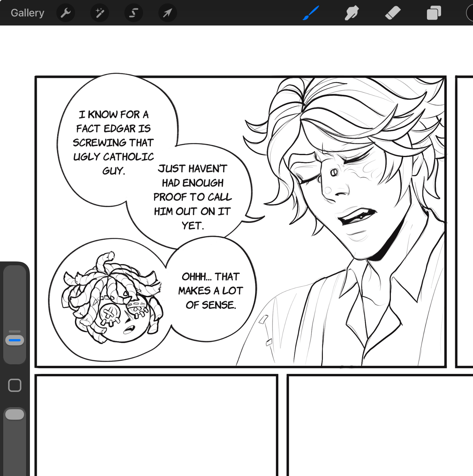This screenshot has height=476, width=473.
Task: Tap the square Modify button in the sidebar
Action: (15, 385)
